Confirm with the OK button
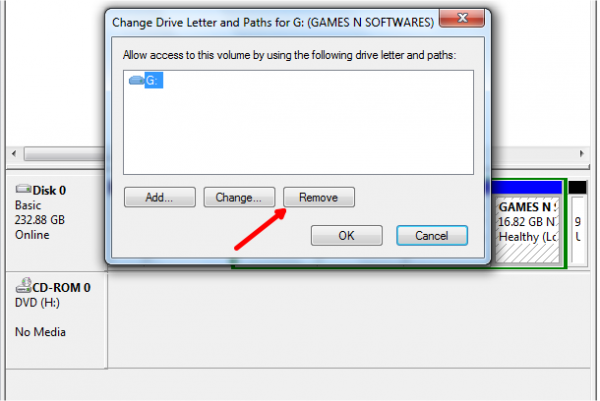This screenshot has height=401, width=600. click(x=347, y=235)
